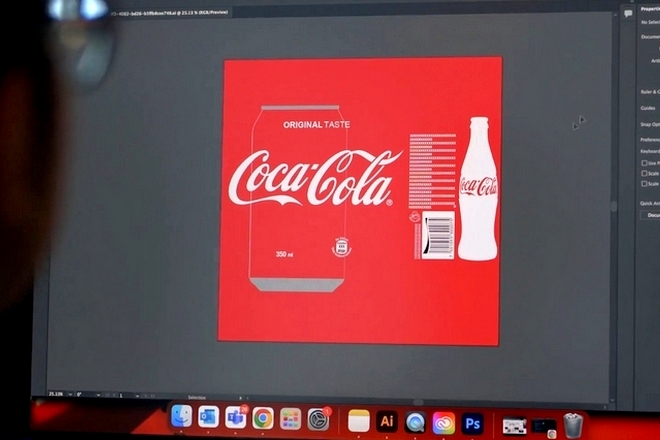Image resolution: width=660 pixels, height=440 pixels.
Task: Open Microsoft Outlook in the dock
Action: (208, 416)
